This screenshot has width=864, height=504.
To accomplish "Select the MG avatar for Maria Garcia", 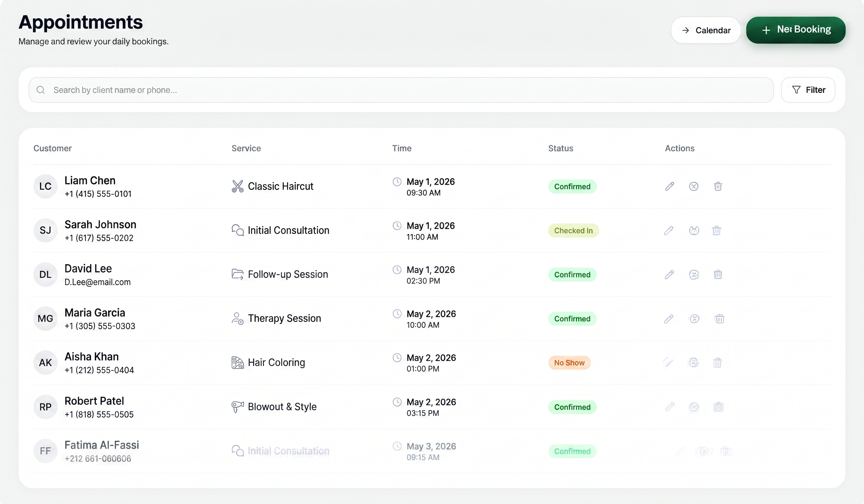I will click(45, 319).
